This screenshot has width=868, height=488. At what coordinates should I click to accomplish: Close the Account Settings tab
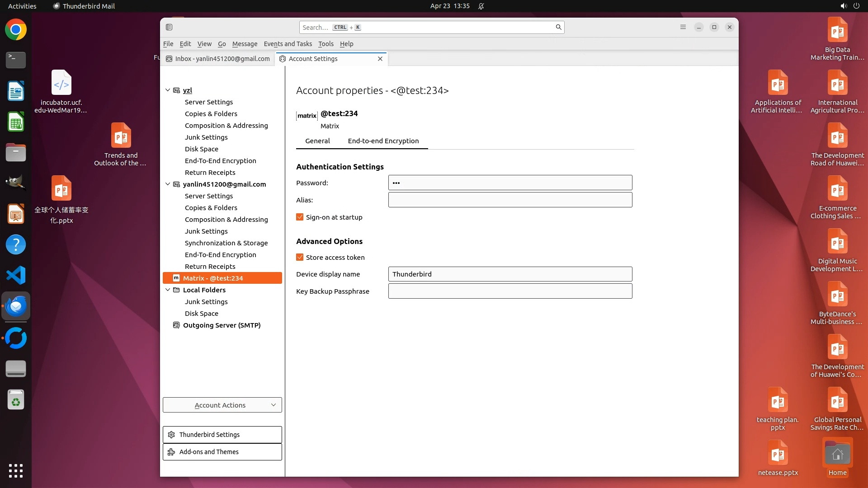coord(380,59)
